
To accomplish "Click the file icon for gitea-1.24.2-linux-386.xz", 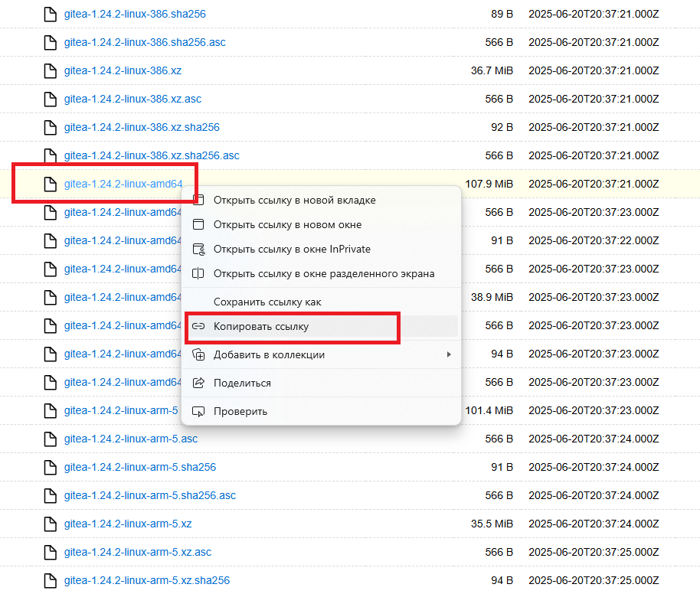I will [51, 71].
